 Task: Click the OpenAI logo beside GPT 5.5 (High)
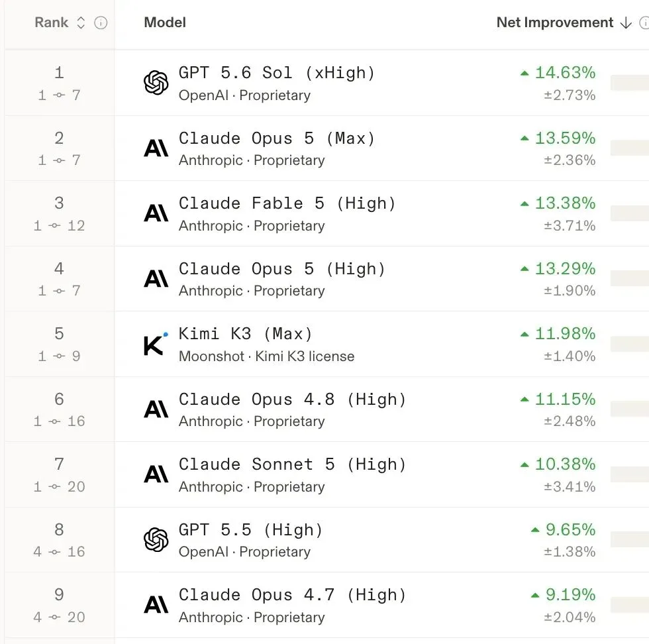[156, 539]
